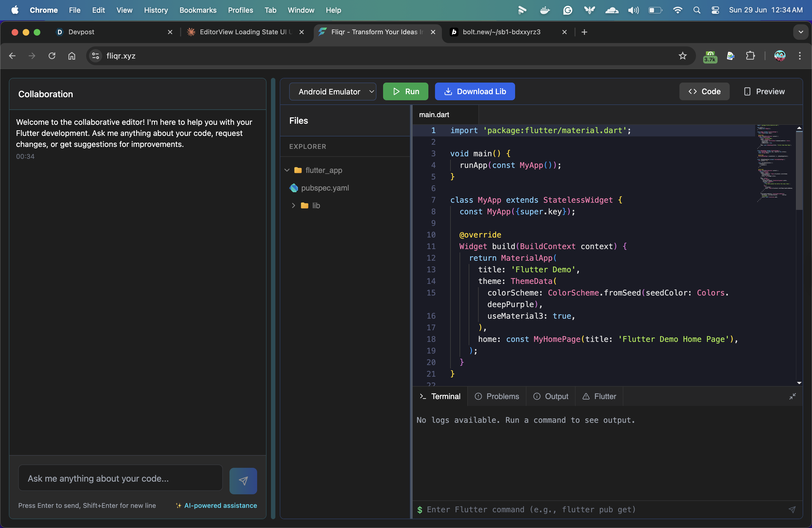
Task: Focus the Ask me anything chat input
Action: 120,478
